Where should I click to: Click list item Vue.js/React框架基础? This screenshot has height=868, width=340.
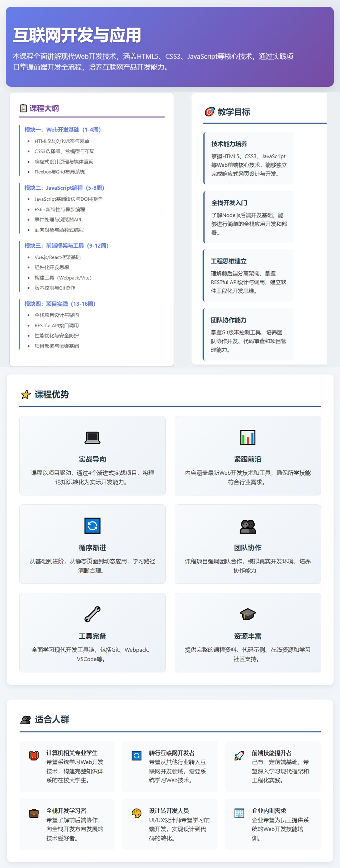(58, 257)
